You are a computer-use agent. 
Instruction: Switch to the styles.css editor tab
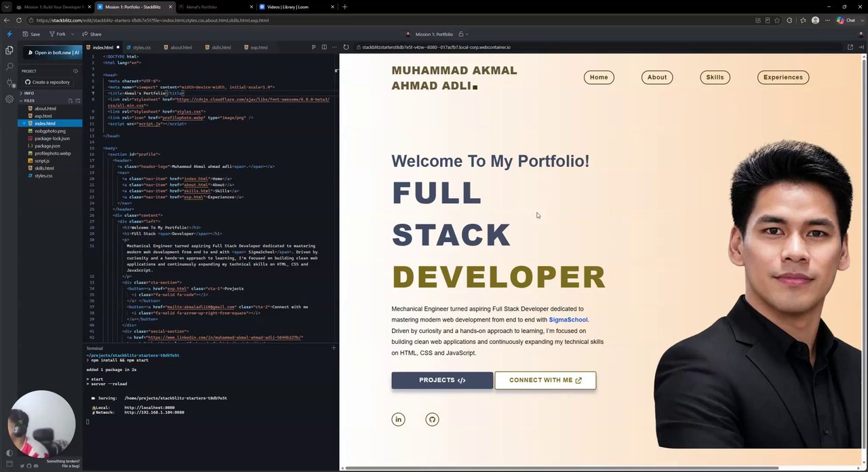click(142, 47)
